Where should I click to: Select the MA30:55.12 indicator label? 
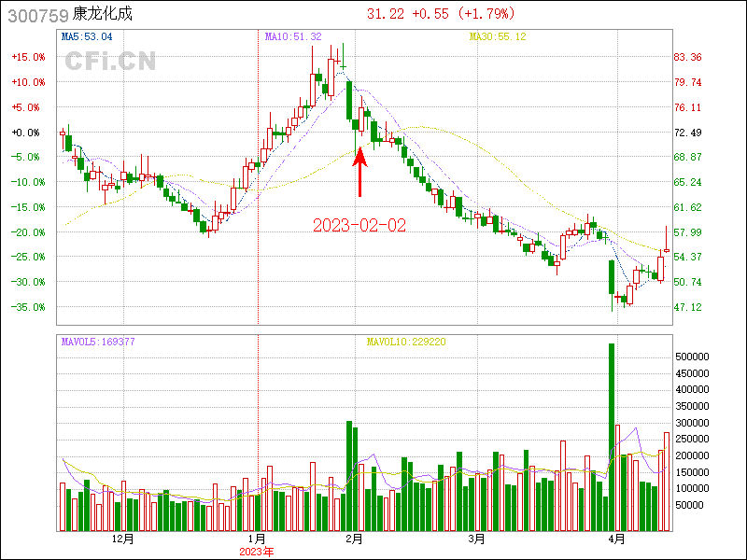click(498, 37)
